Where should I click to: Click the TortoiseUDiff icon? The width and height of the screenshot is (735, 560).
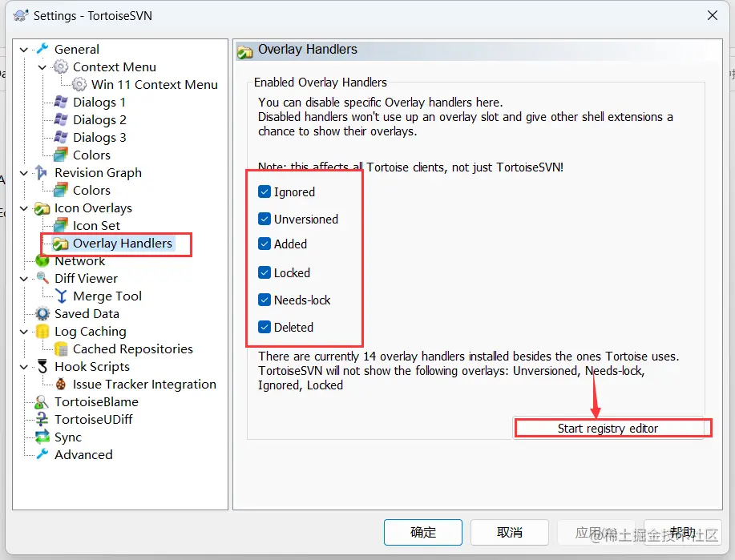click(x=42, y=420)
